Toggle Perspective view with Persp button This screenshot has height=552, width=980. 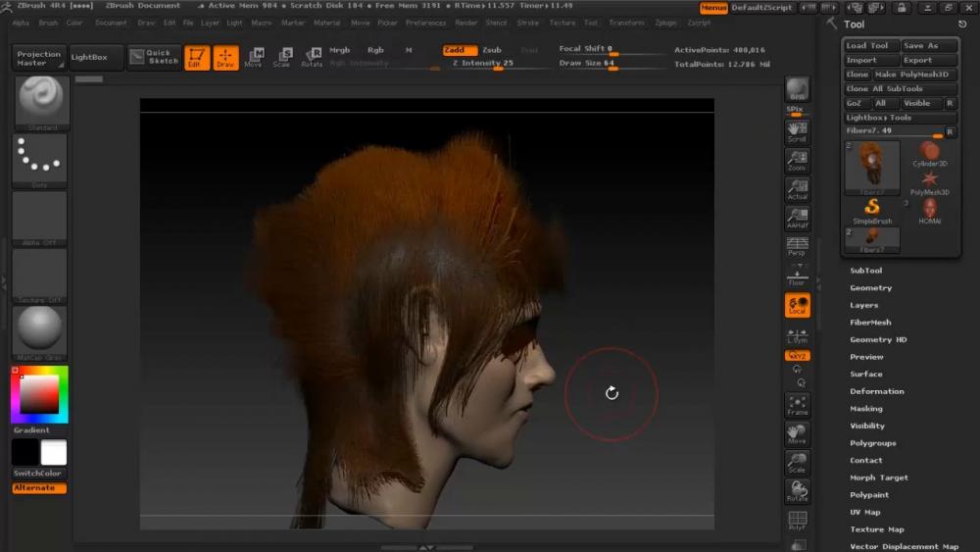point(797,246)
